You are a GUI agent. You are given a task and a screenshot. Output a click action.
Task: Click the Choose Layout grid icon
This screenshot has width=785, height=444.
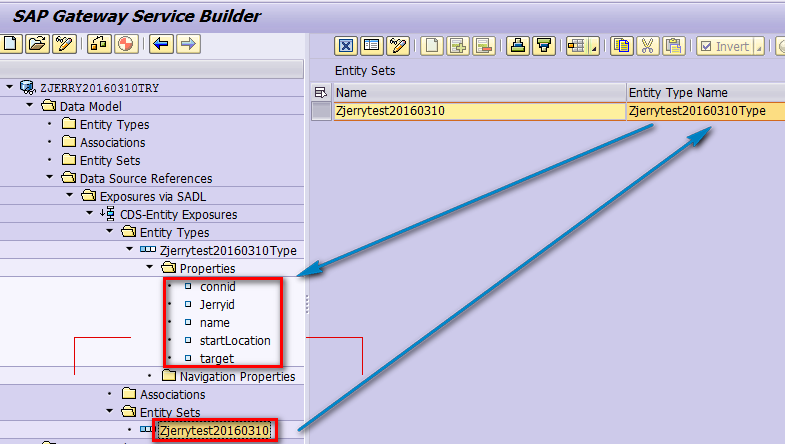click(577, 46)
